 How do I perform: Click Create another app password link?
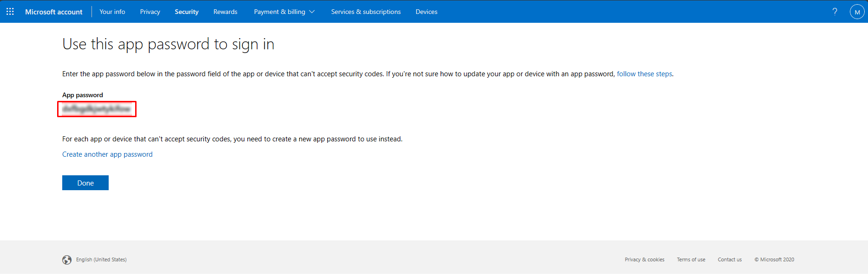pos(107,154)
